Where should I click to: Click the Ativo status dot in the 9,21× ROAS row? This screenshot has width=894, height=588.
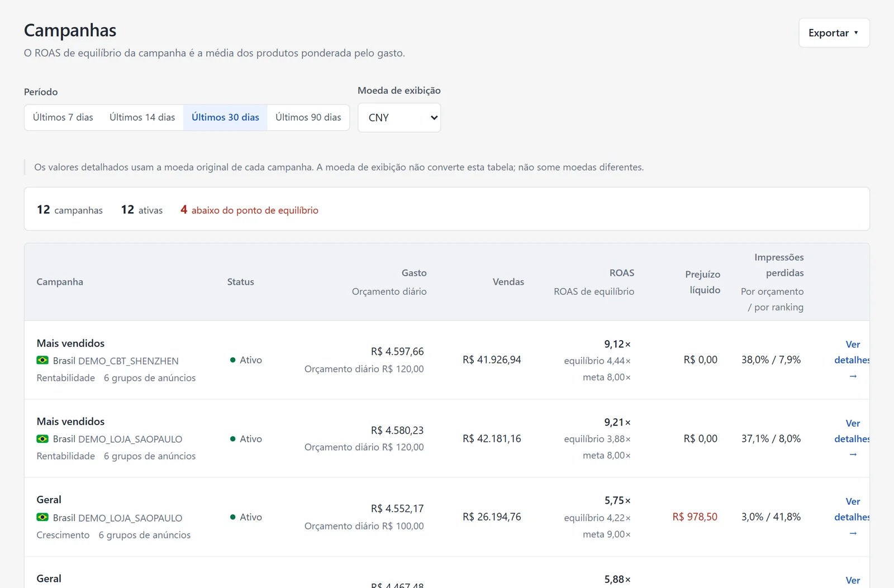tap(232, 439)
